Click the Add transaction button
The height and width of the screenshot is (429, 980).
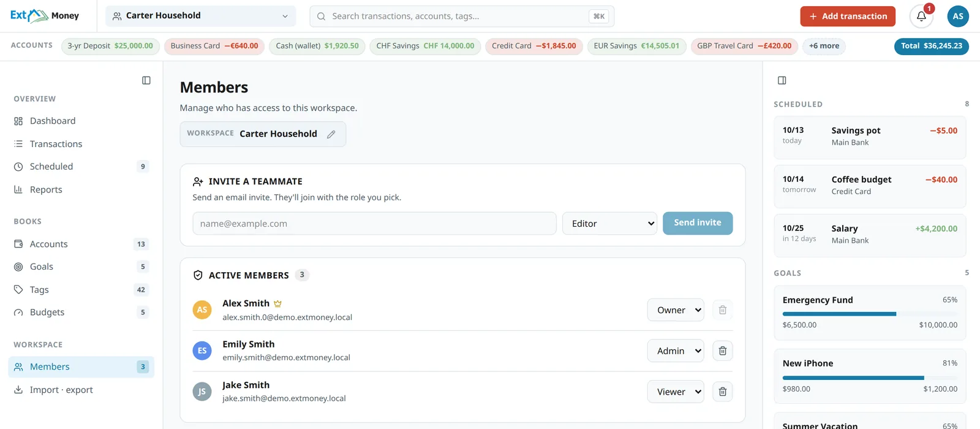tap(848, 17)
